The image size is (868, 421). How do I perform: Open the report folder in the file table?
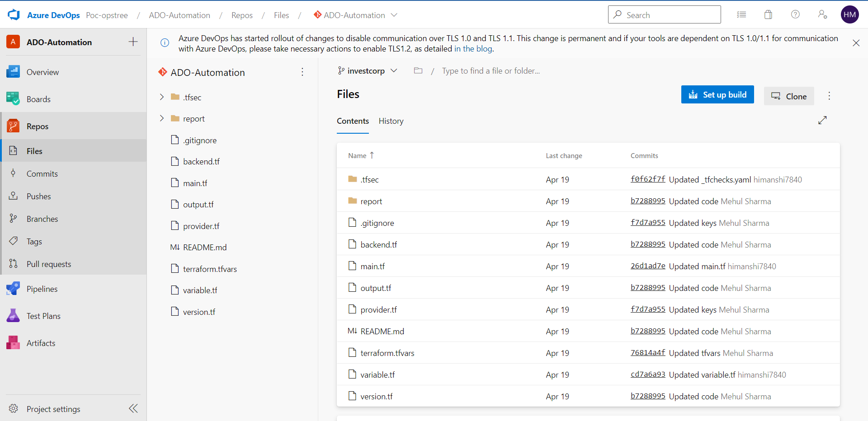(371, 201)
